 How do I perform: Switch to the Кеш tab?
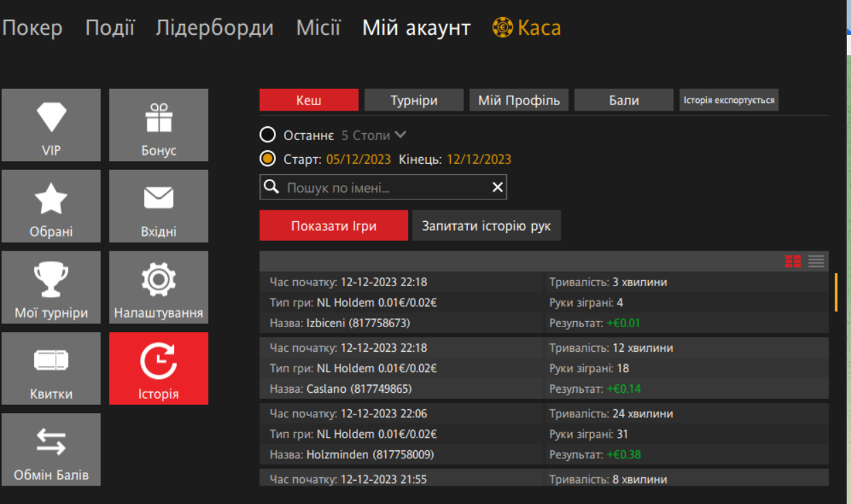[x=309, y=100]
